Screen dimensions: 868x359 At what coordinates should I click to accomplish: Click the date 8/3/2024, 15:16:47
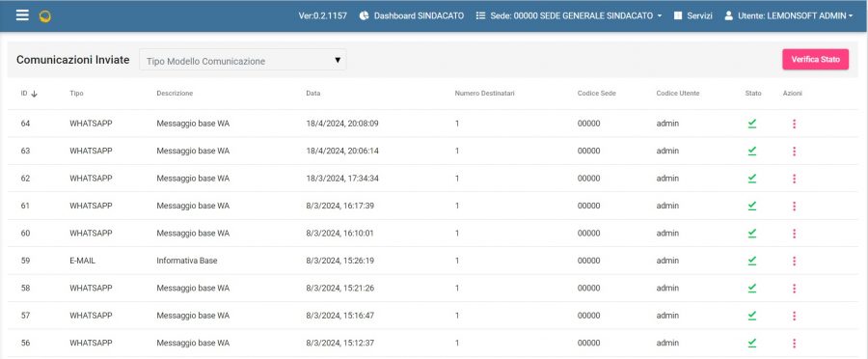point(339,316)
